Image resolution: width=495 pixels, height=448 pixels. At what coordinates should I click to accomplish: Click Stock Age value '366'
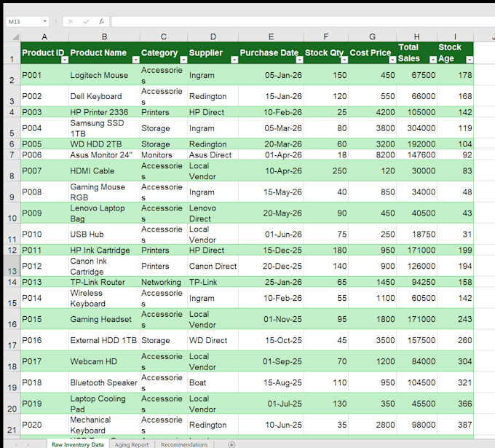(455, 404)
